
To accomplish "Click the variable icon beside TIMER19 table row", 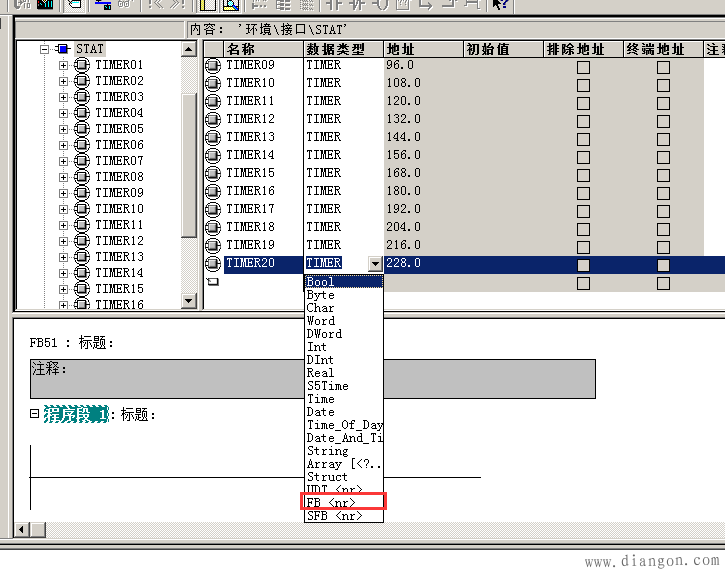I will [x=213, y=245].
